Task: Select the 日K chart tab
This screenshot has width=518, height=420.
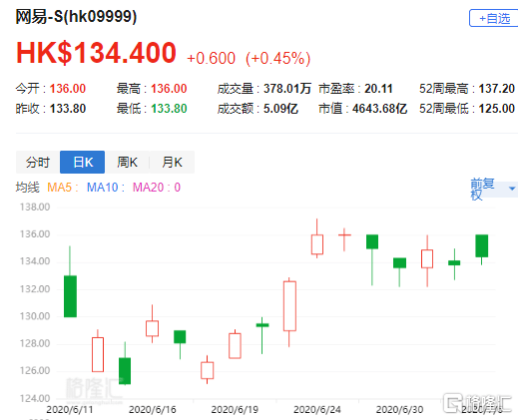Action: coord(83,163)
